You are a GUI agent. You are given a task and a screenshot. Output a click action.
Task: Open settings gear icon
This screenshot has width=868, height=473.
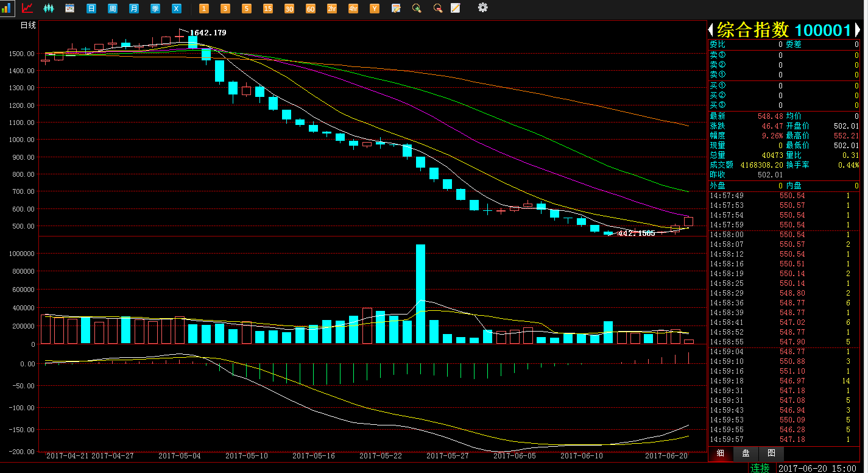pos(483,8)
